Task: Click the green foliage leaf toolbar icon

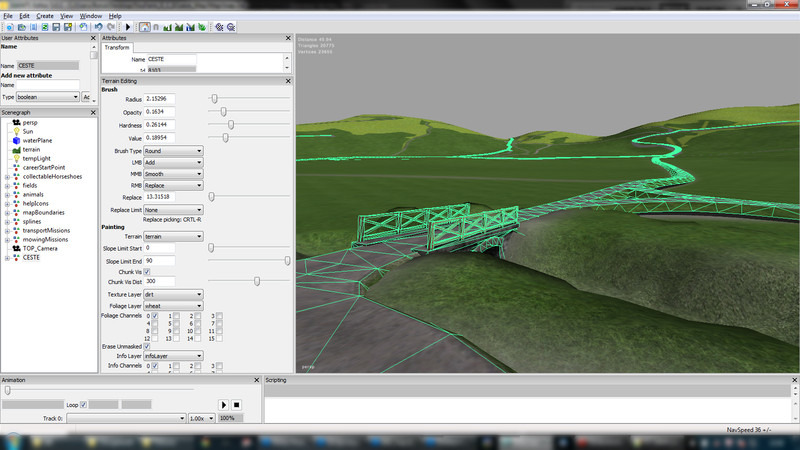Action: click(x=202, y=27)
